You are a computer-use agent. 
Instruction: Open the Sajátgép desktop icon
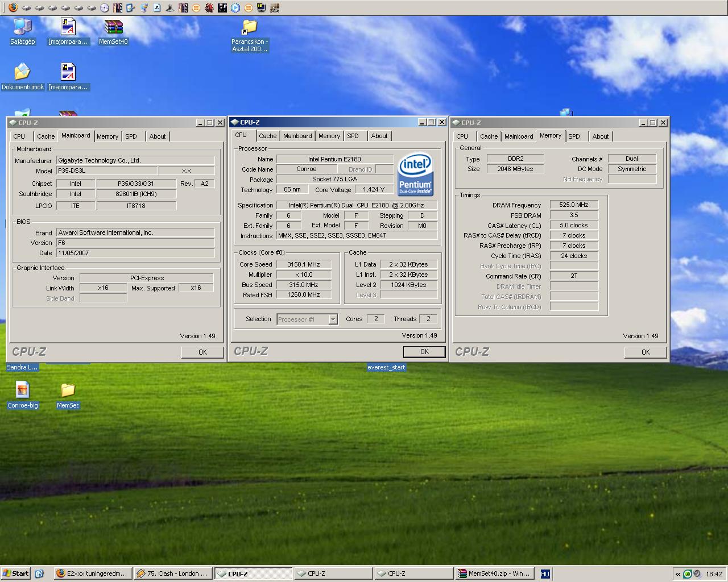[x=22, y=31]
